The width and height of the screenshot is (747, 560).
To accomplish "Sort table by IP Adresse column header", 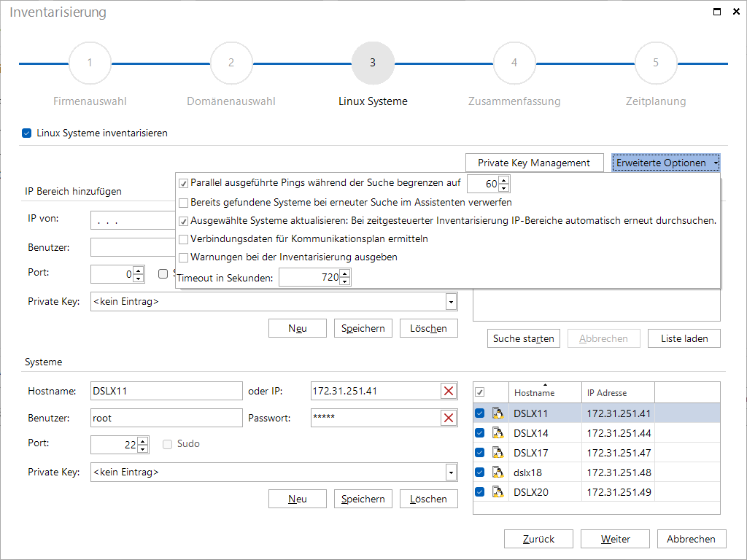I will [x=618, y=392].
